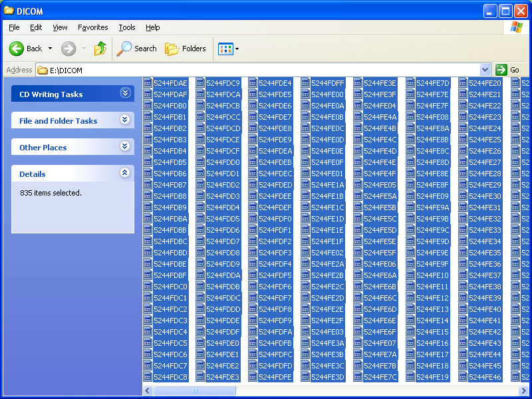Click the file icon of 5244FE3D
The height and width of the screenshot is (399, 532).
[x=305, y=377]
